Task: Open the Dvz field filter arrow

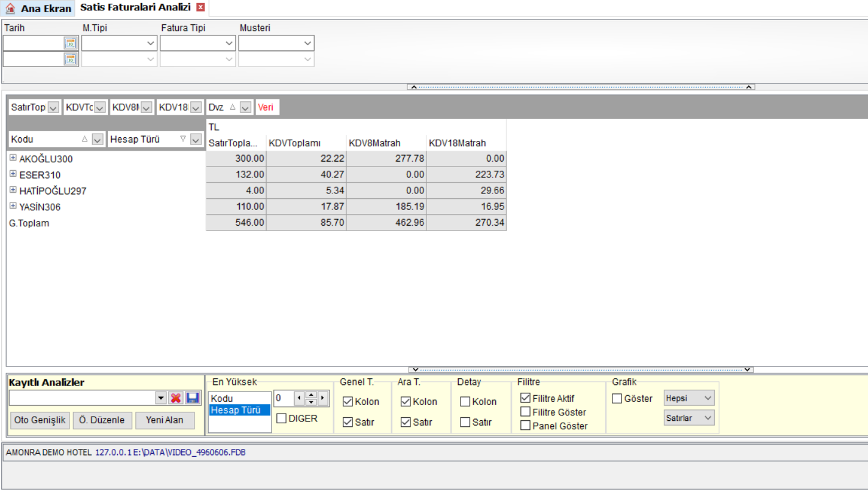Action: [x=245, y=107]
